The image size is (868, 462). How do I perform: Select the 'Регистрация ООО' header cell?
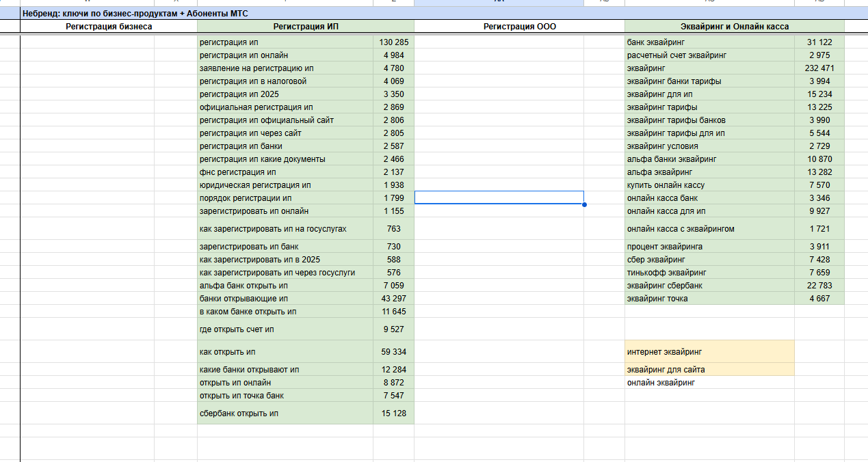pos(520,27)
